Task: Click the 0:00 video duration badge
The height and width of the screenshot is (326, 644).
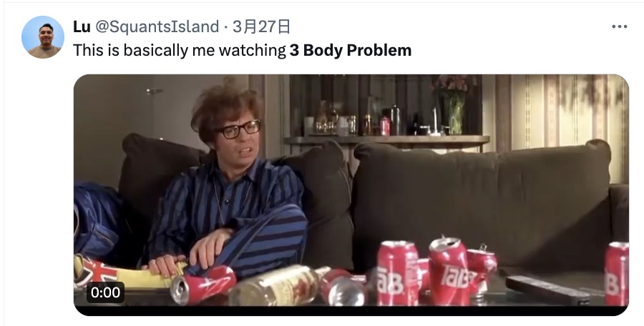Action: pyautogui.click(x=106, y=292)
